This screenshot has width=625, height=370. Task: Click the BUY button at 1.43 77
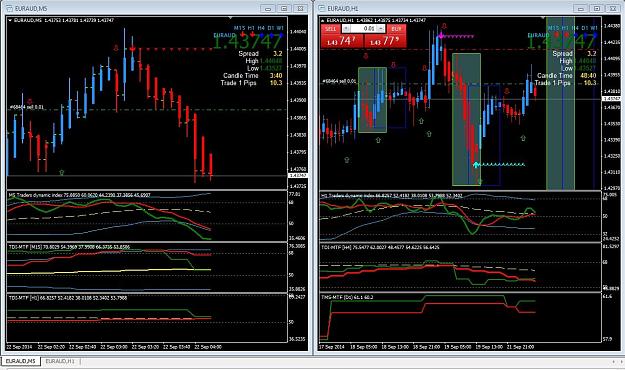tap(385, 41)
